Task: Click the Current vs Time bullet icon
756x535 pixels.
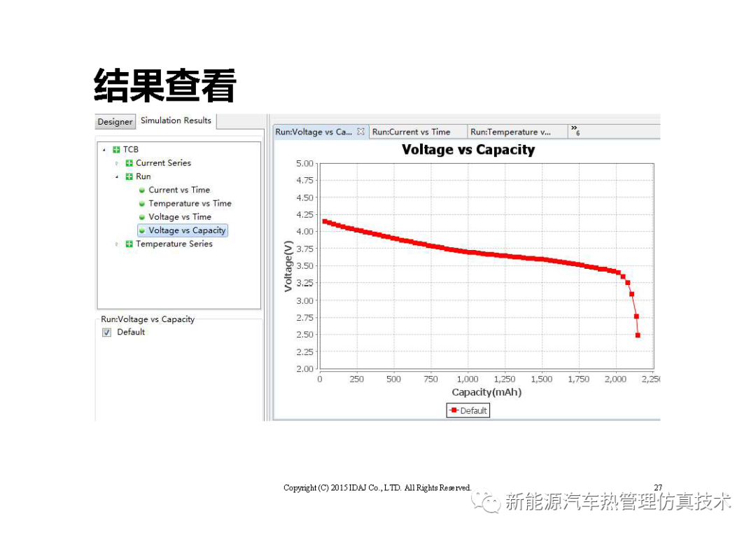Action: click(141, 190)
